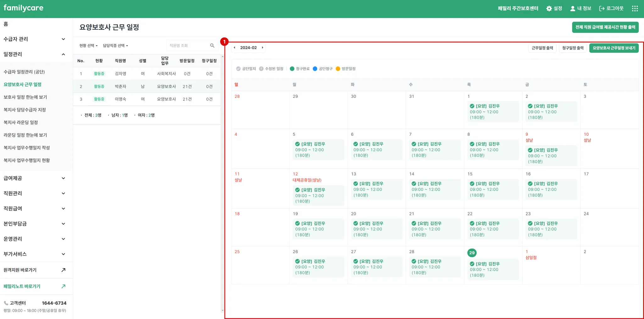644x319 pixels.
Task: Click the green check on February 1 schedule
Action: click(x=472, y=106)
